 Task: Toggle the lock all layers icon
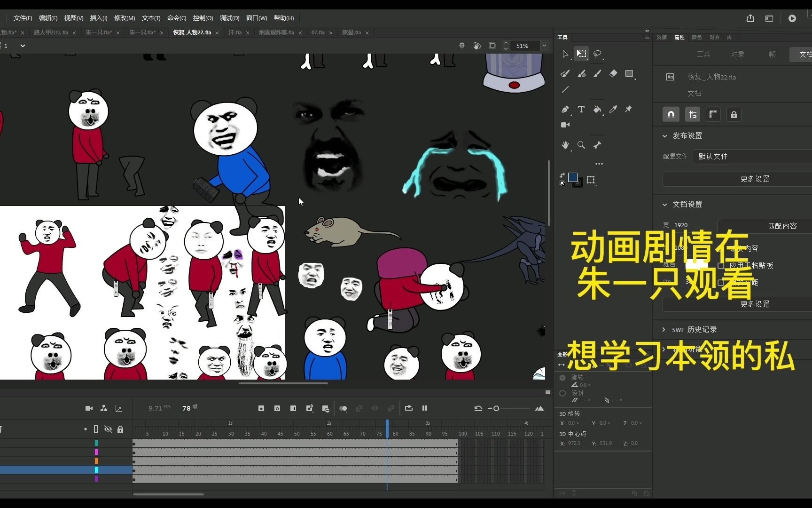[120, 429]
